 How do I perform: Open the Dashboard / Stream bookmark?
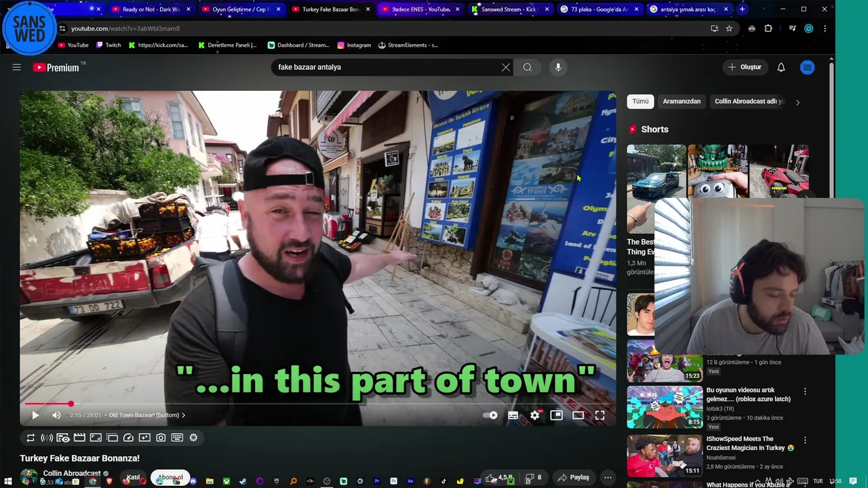[x=298, y=45]
